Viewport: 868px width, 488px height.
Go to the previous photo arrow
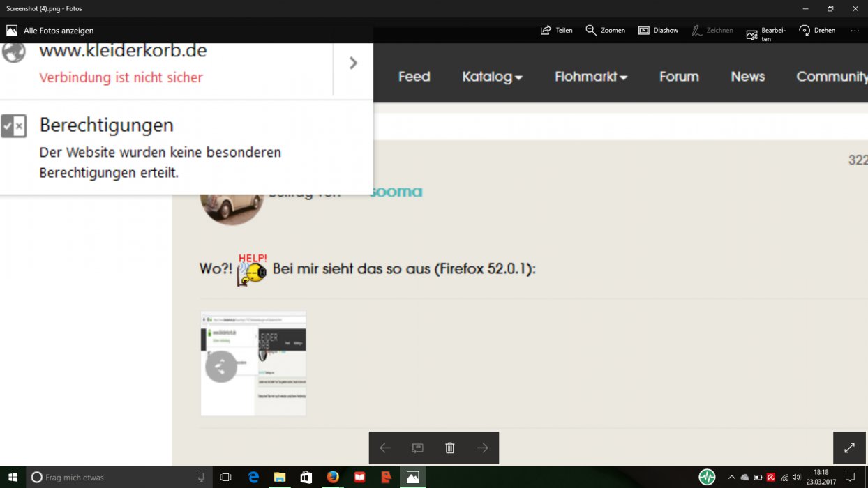click(x=385, y=448)
